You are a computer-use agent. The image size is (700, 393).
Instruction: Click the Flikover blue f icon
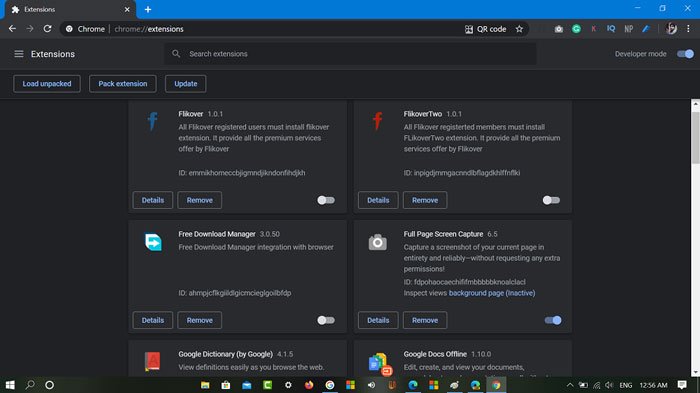[153, 121]
